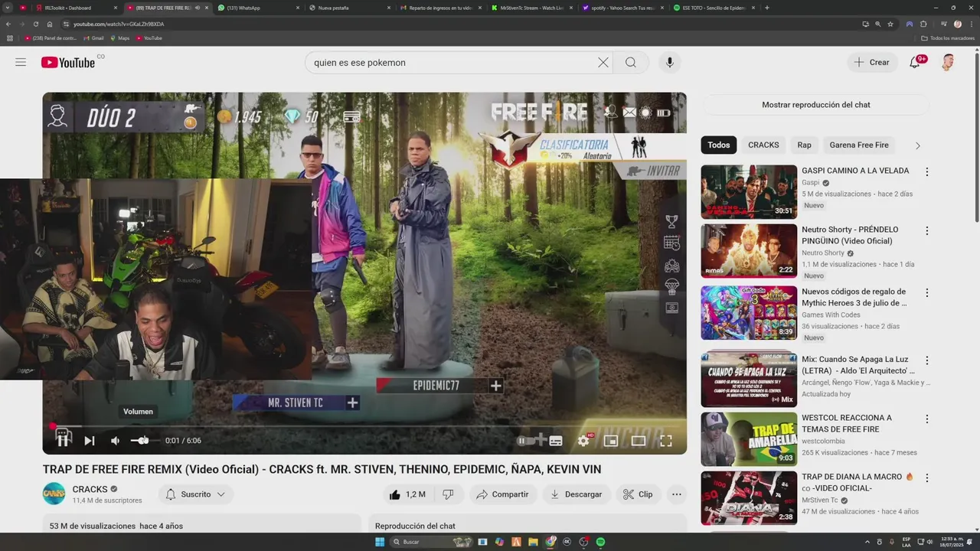Click the taskbar Buscar search box
The height and width of the screenshot is (551, 980).
[x=432, y=542]
